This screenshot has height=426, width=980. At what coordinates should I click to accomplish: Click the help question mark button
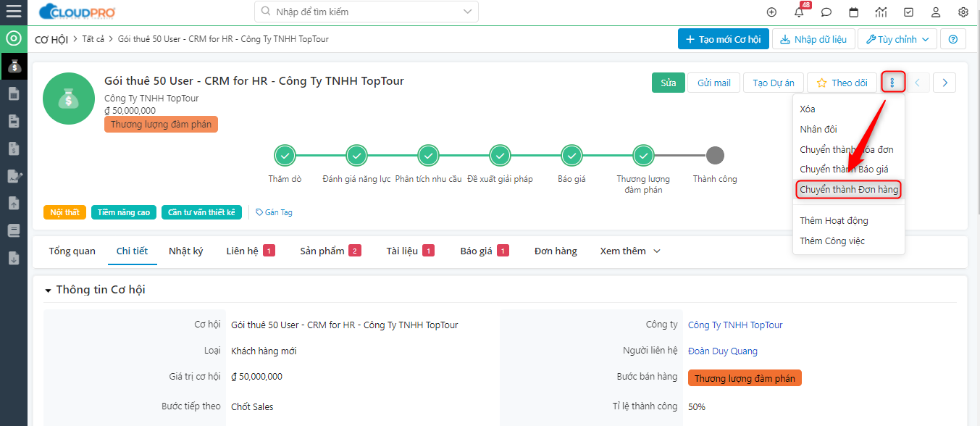(x=953, y=39)
